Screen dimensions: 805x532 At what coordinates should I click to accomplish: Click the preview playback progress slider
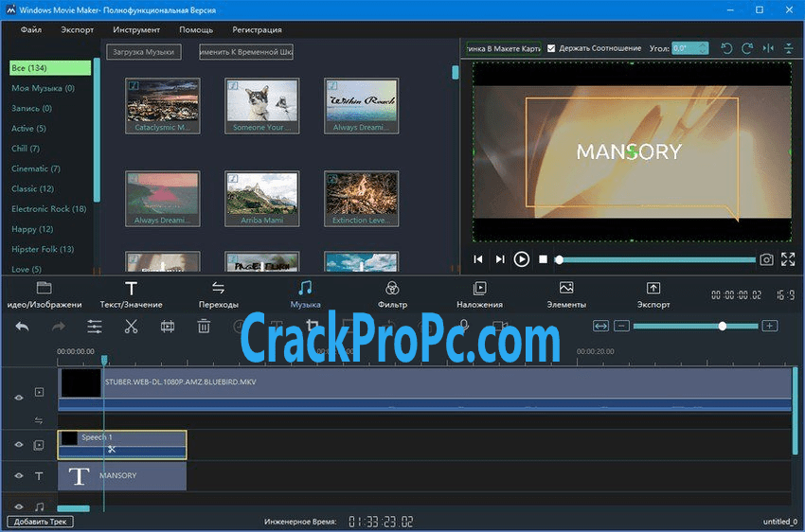tap(657, 260)
